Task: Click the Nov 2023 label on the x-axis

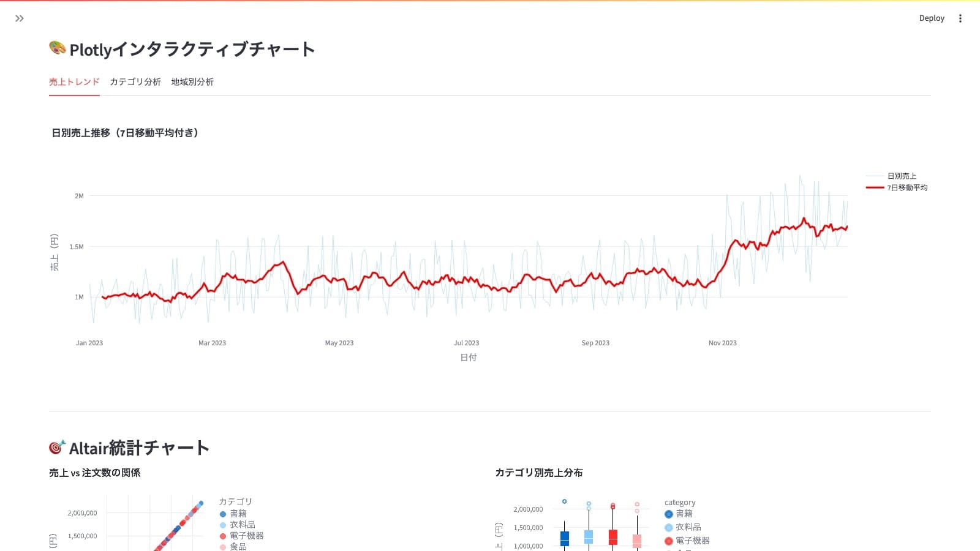Action: 722,343
